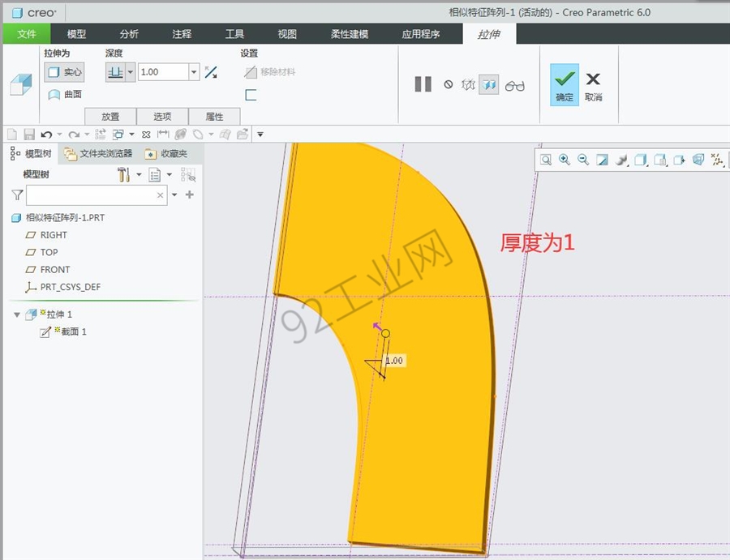Click the dimension measure icon in quick toolbar
The image size is (730, 560).
pos(163,134)
